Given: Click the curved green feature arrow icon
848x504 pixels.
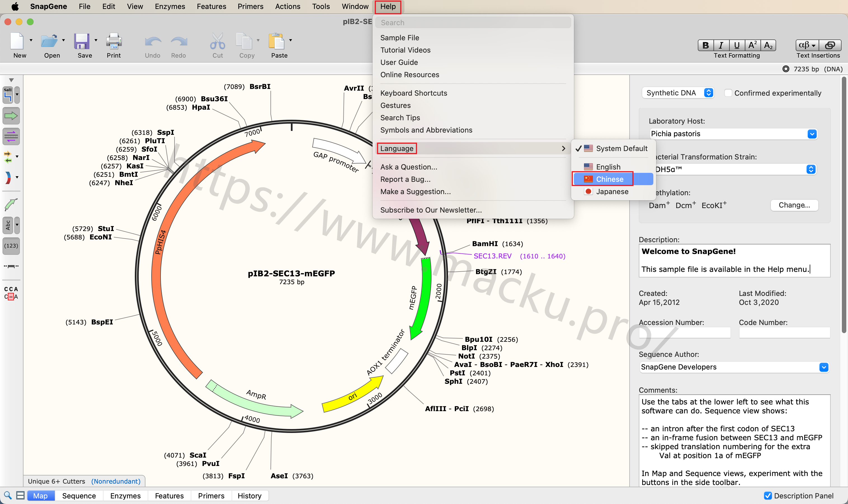Looking at the screenshot, I should (11, 204).
